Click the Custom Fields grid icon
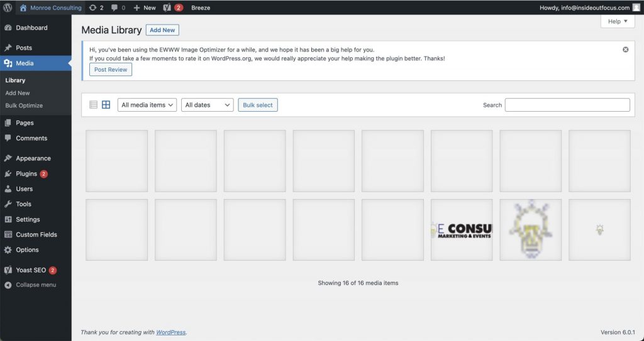 click(x=8, y=234)
